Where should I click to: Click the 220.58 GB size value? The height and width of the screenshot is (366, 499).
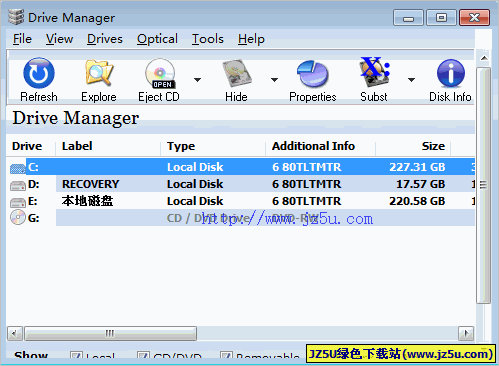(417, 201)
